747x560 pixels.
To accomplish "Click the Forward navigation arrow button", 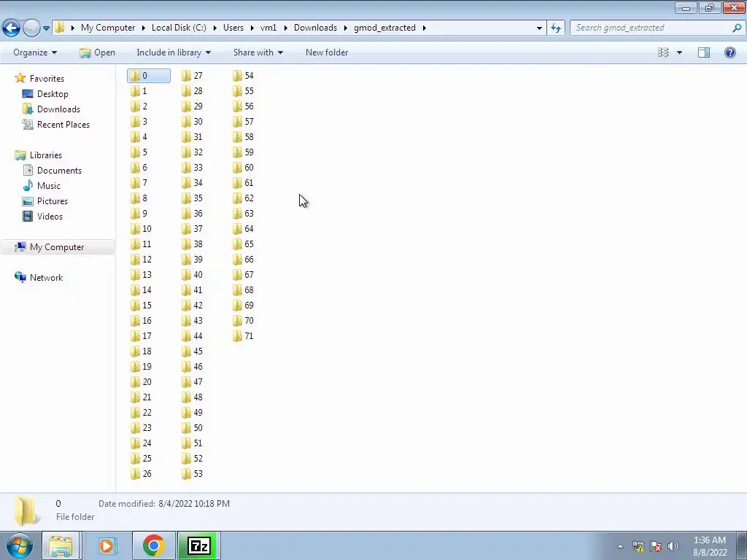I will [31, 28].
